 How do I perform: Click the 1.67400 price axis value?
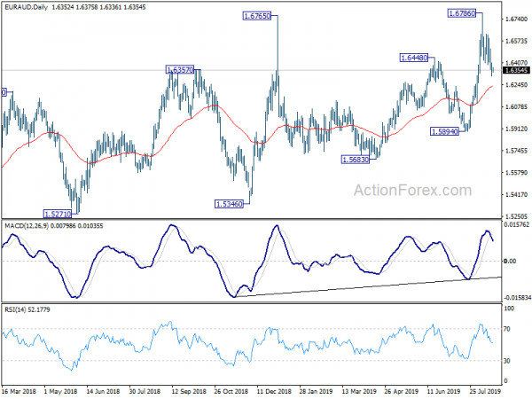pyautogui.click(x=516, y=19)
